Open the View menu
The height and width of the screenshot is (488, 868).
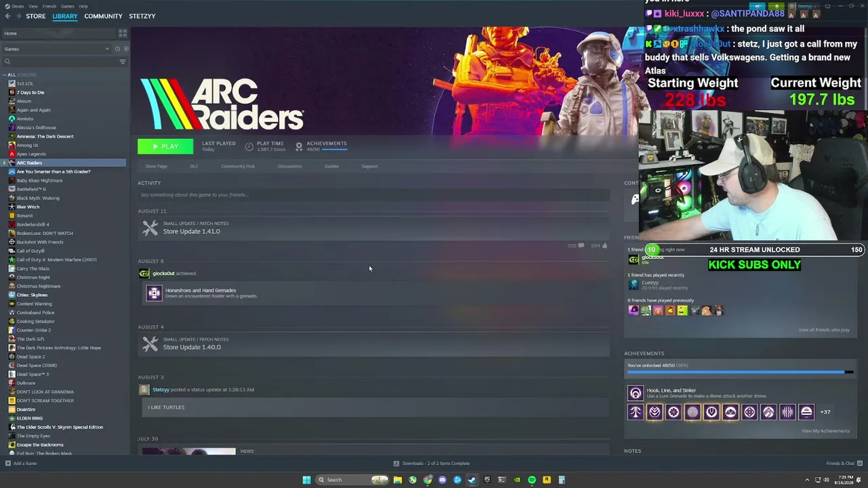[x=33, y=6]
